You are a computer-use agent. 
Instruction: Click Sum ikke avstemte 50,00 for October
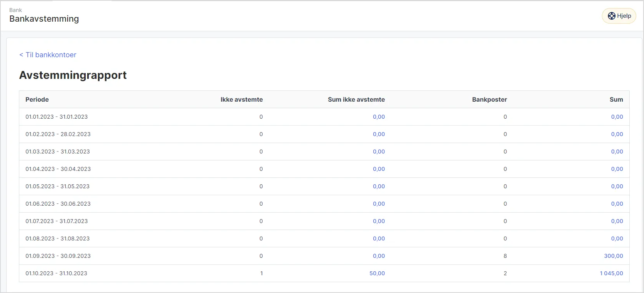pos(377,273)
